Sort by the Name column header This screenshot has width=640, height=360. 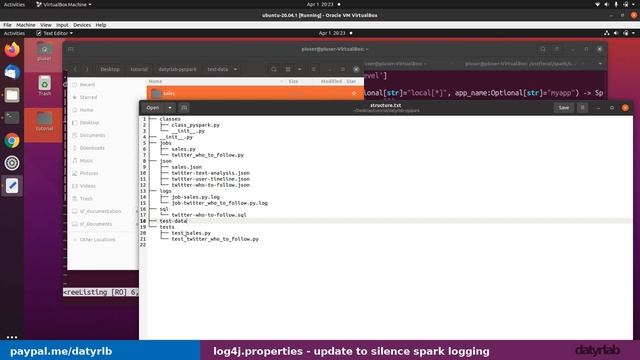[x=155, y=82]
